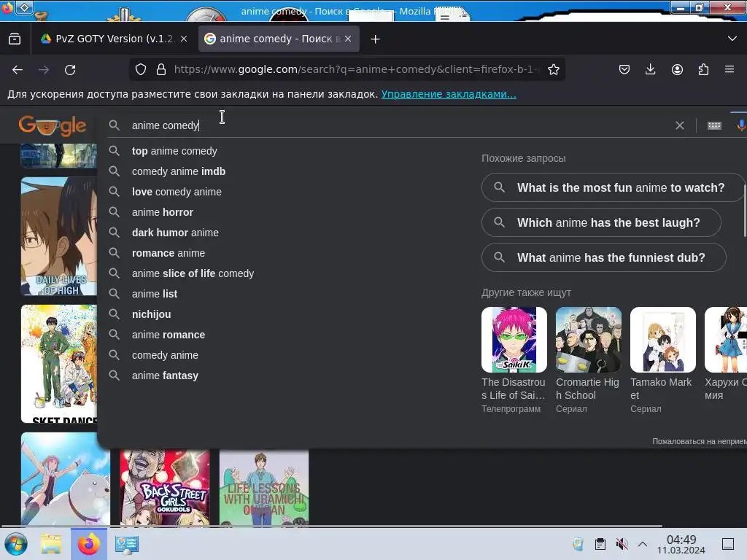The image size is (747, 560).
Task: Open the Back Street Girls Gokudols poster
Action: point(164,488)
